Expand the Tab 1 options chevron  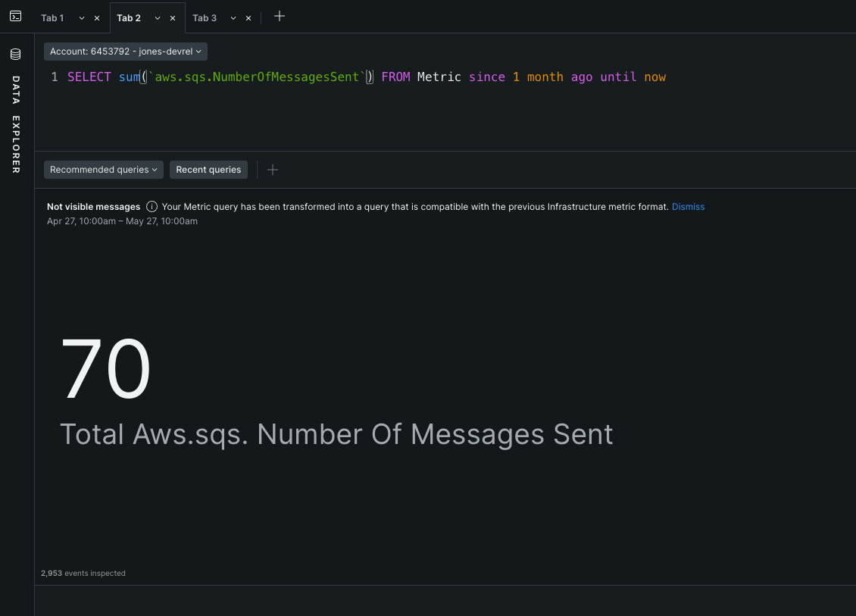click(82, 18)
